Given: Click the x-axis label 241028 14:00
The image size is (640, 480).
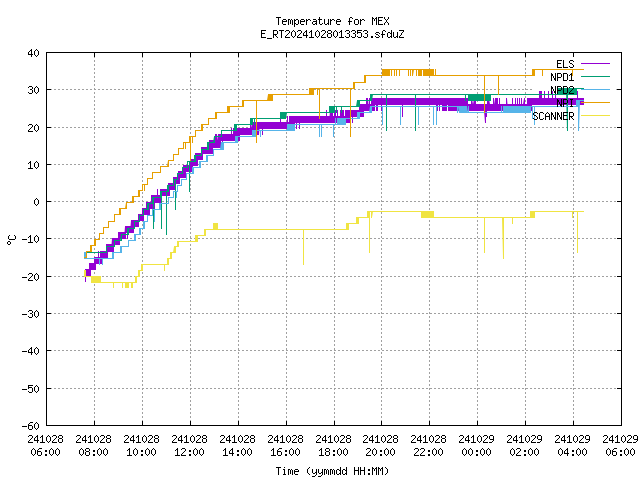Looking at the screenshot, I should coord(238,445).
